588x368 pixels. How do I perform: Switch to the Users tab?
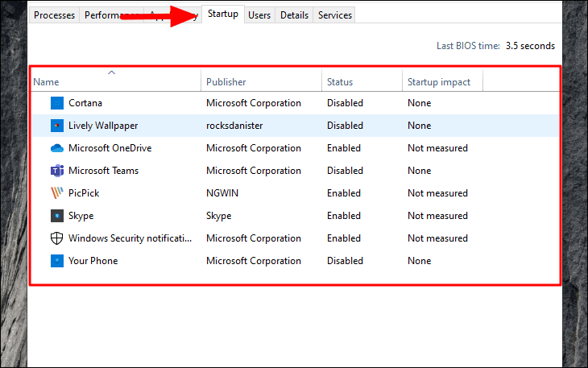point(259,15)
